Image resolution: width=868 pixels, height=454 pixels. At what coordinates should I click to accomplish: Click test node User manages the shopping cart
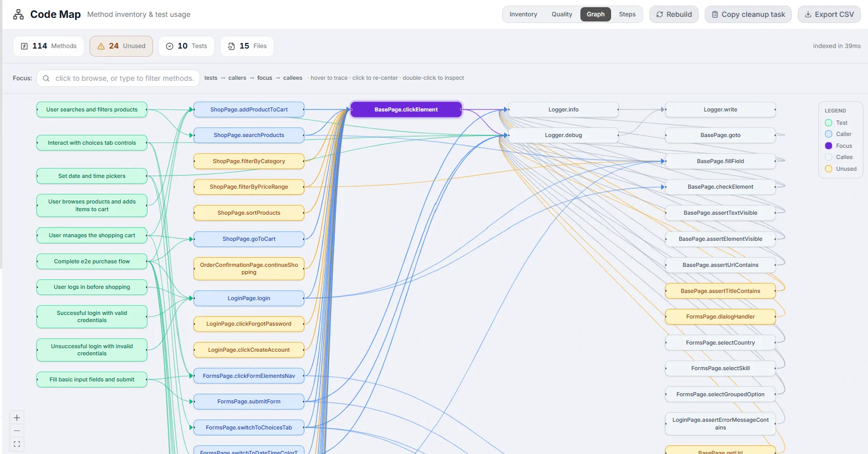92,235
